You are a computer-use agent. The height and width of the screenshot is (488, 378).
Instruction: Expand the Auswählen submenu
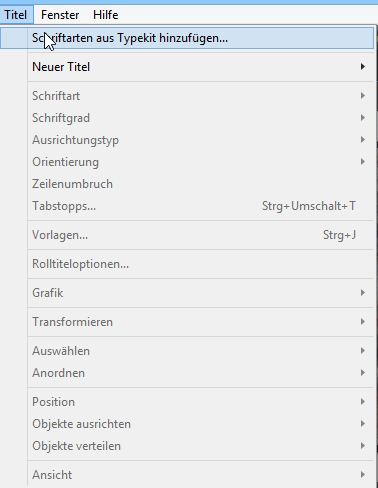pos(201,351)
